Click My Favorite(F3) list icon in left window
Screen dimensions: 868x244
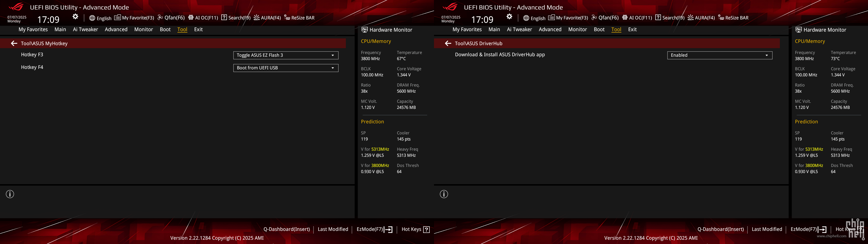(x=117, y=18)
